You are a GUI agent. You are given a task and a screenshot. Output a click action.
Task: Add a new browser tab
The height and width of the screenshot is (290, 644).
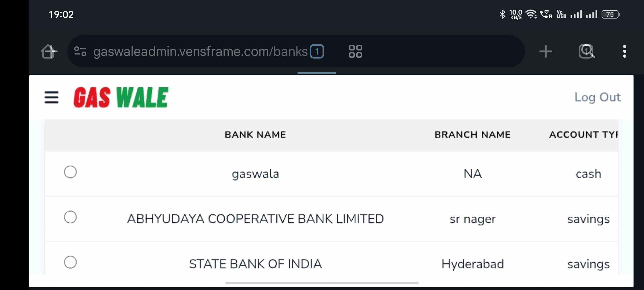(x=546, y=51)
